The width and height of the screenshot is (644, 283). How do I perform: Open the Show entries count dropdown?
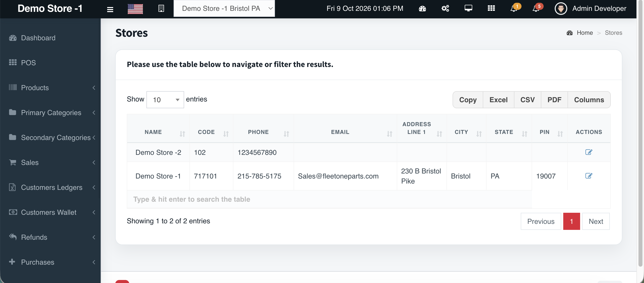click(165, 100)
